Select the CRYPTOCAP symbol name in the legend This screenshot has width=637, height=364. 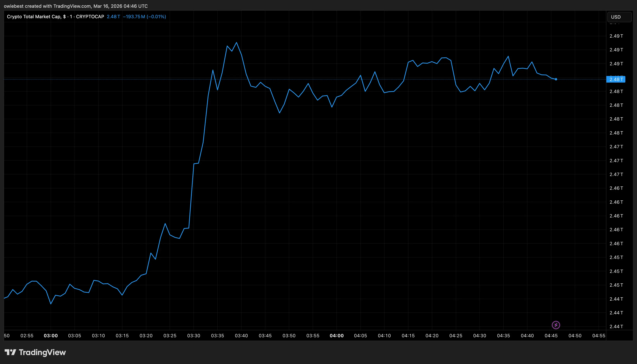[90, 17]
